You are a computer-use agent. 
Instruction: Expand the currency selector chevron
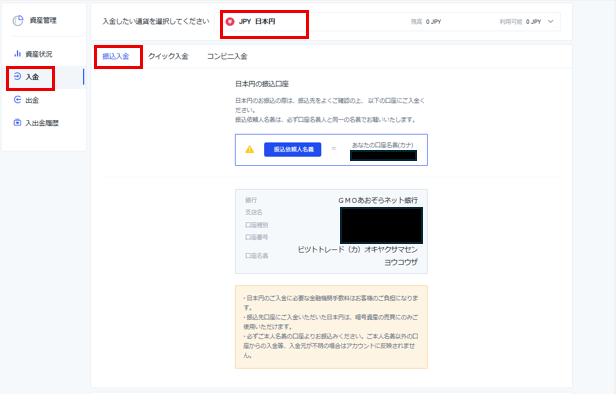tap(550, 22)
